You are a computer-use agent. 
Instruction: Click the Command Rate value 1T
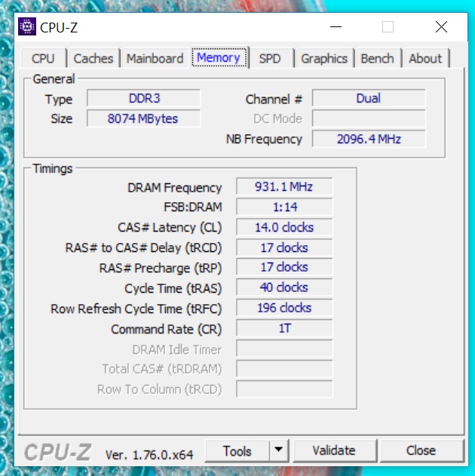click(x=284, y=328)
